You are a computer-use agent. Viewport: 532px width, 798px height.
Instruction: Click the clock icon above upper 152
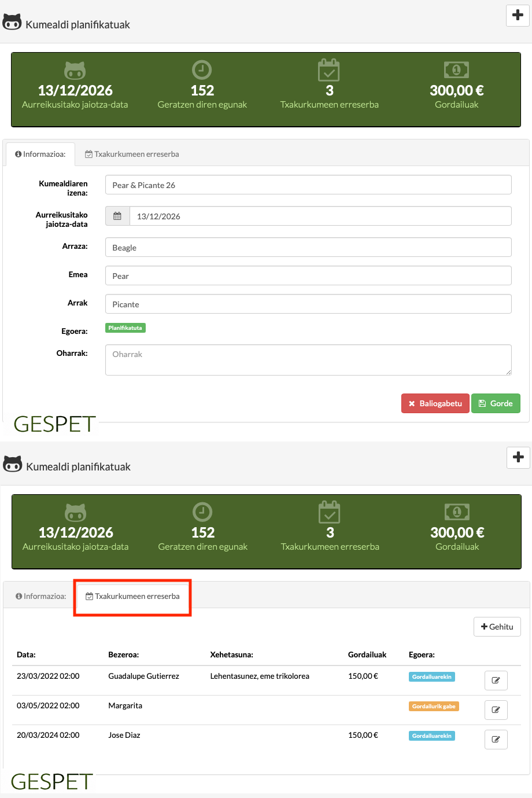tap(202, 70)
